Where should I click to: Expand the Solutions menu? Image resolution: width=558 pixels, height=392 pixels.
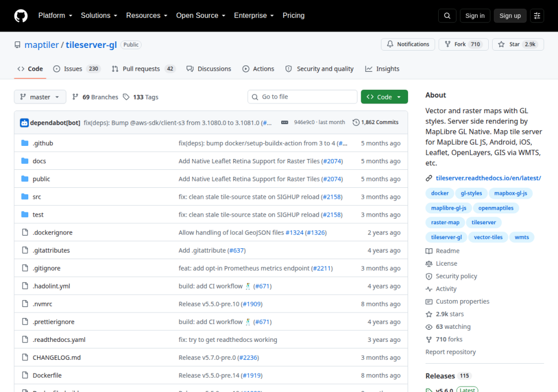tap(99, 16)
